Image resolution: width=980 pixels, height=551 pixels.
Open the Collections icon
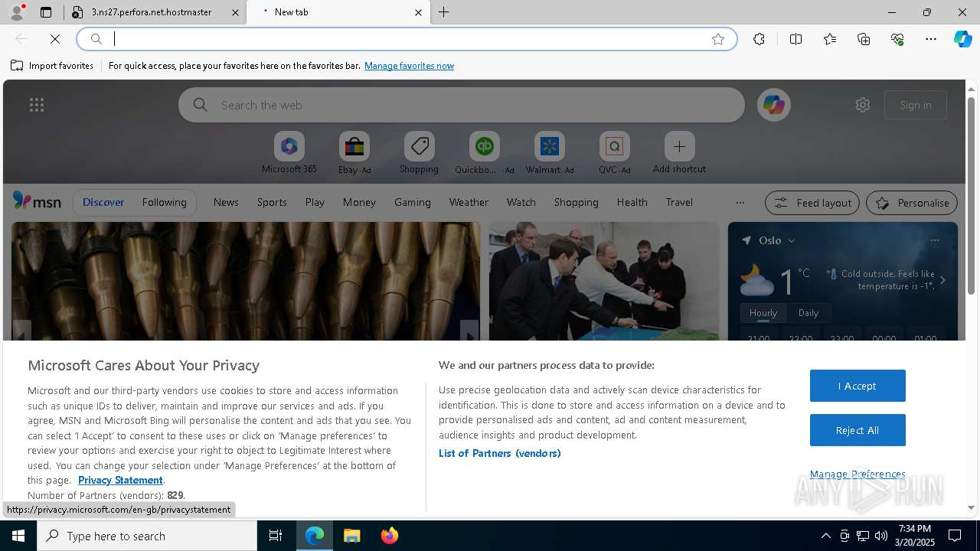[864, 39]
